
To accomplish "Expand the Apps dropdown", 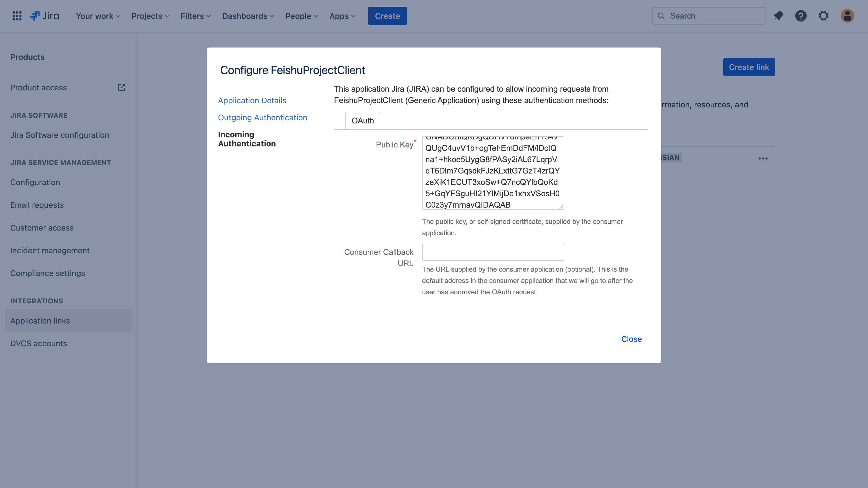I will point(342,16).
